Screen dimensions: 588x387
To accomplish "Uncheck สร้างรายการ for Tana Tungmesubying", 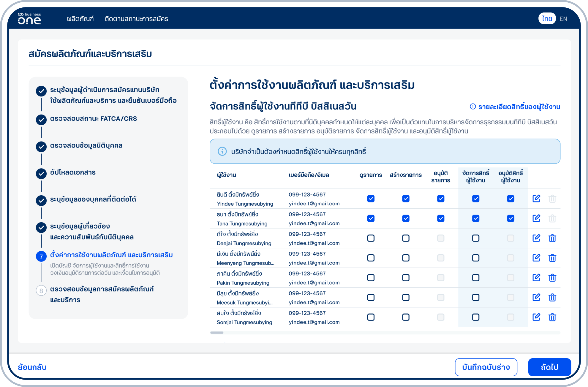I will tap(406, 218).
